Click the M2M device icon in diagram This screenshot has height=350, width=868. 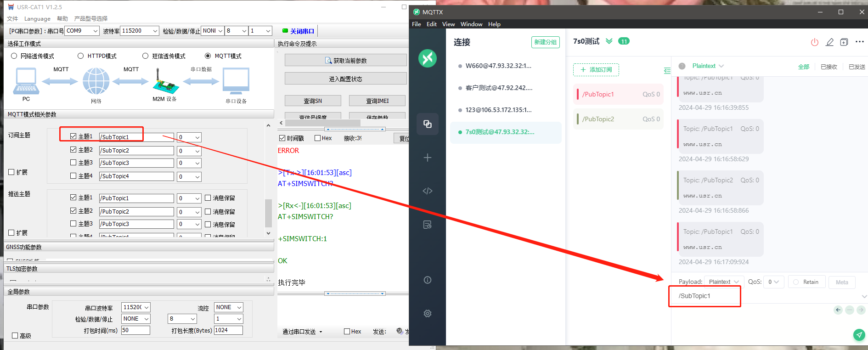tap(165, 81)
